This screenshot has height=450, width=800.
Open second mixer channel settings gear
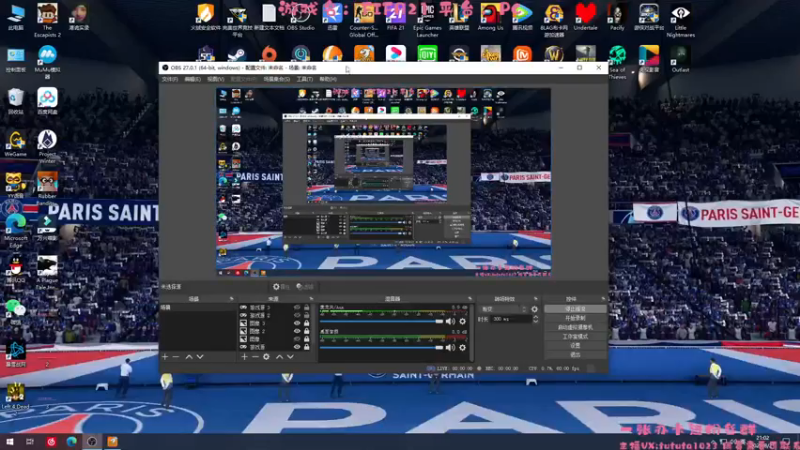[462, 347]
